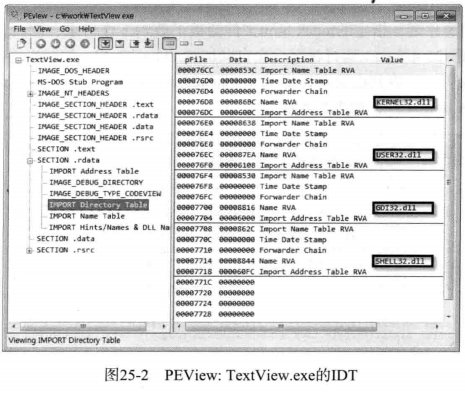Collapse the SECTION .rdata node
Viewport: 465px width, 402px height.
pyautogui.click(x=30, y=161)
